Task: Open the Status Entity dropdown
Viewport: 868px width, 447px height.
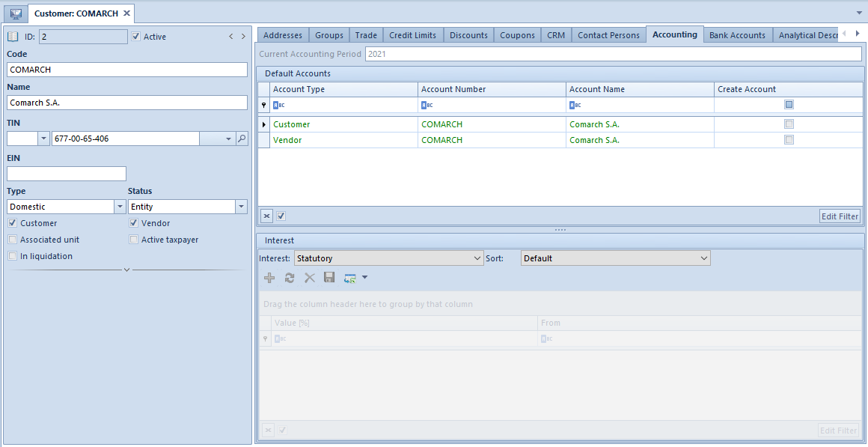Action: [x=242, y=207]
